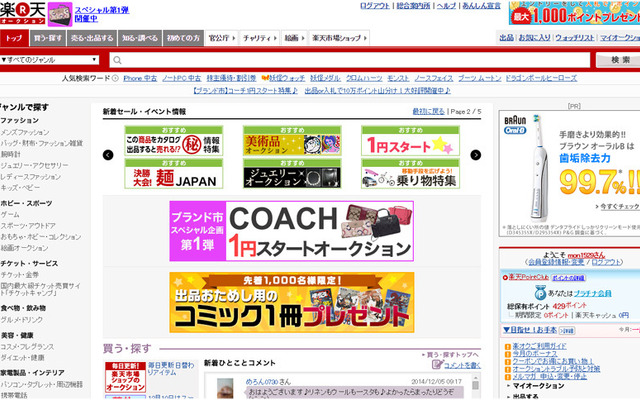Click the 買う・探すトップへ link
The image size is (640, 400).
(452, 354)
